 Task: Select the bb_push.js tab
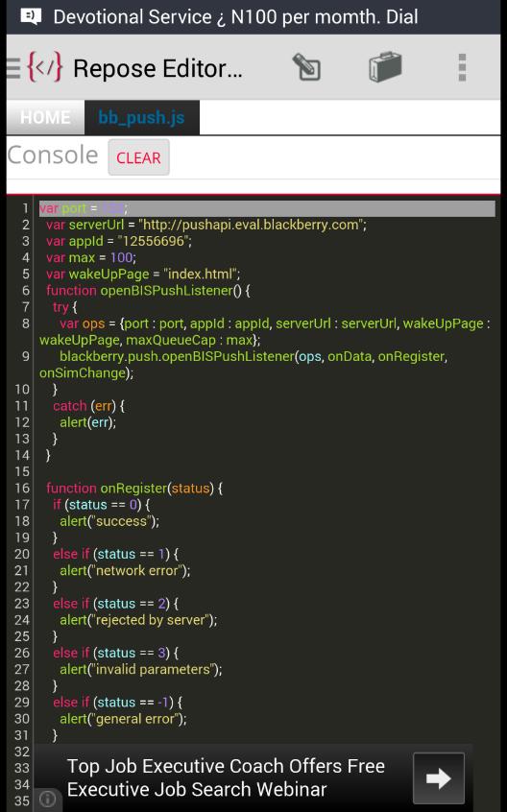point(141,117)
